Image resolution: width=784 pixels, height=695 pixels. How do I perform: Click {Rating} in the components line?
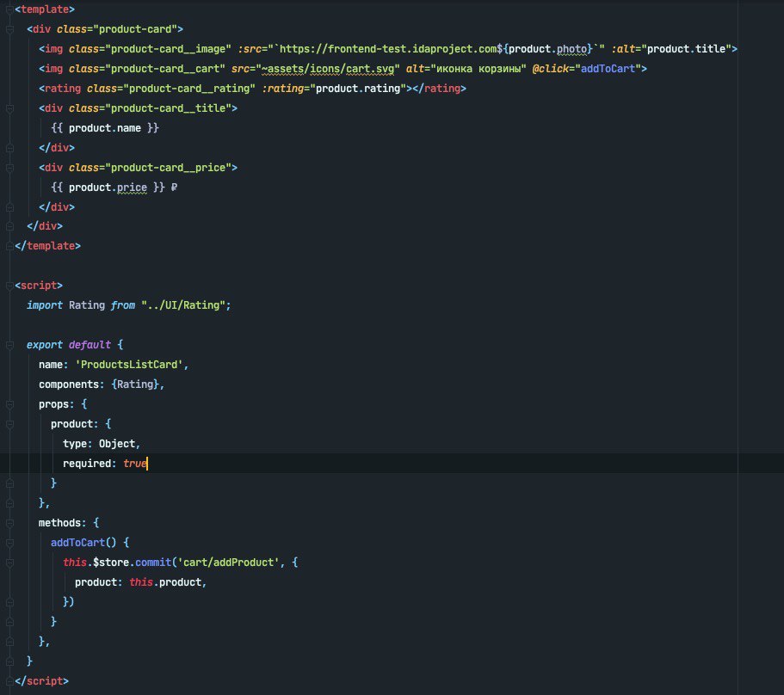click(135, 384)
